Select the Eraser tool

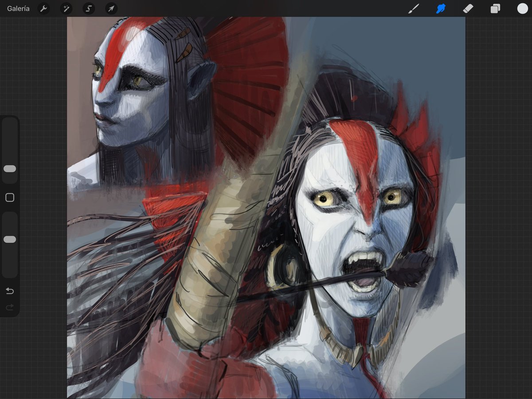pyautogui.click(x=468, y=8)
